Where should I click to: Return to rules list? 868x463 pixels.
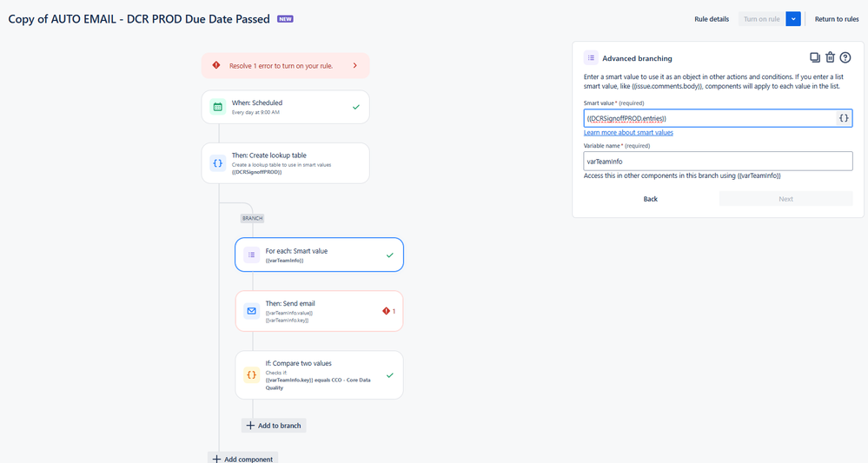[837, 19]
